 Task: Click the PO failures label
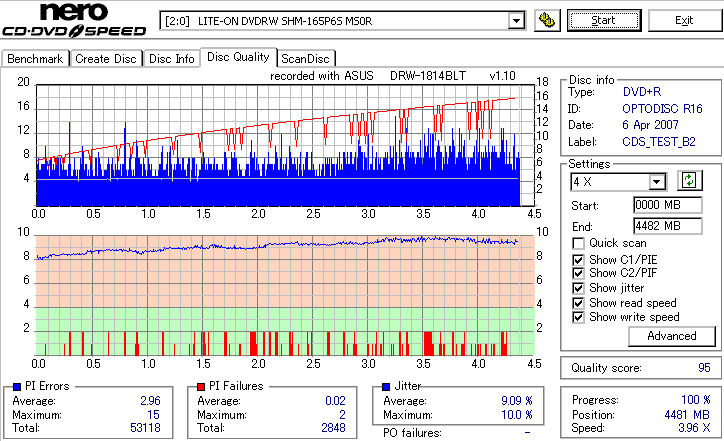[x=412, y=433]
